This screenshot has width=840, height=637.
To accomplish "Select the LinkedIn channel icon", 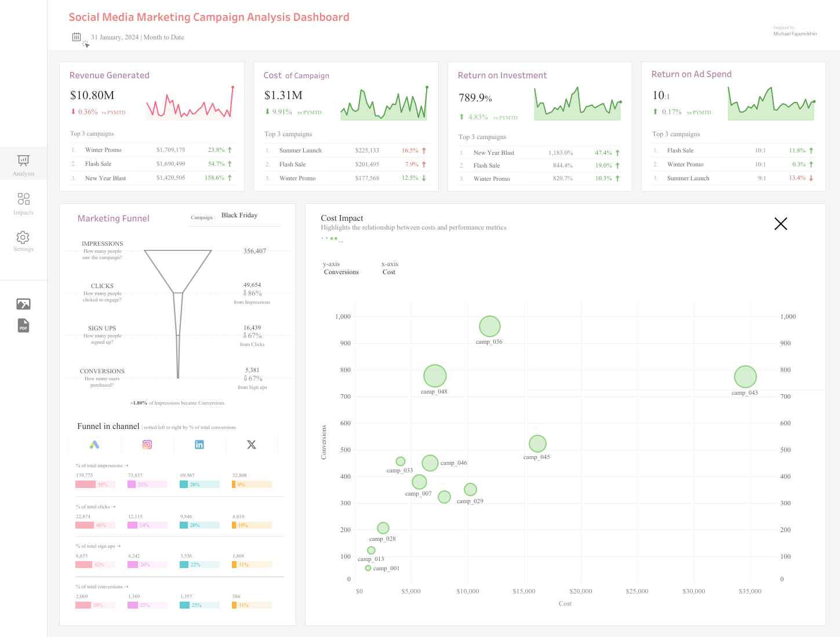I will click(x=199, y=445).
